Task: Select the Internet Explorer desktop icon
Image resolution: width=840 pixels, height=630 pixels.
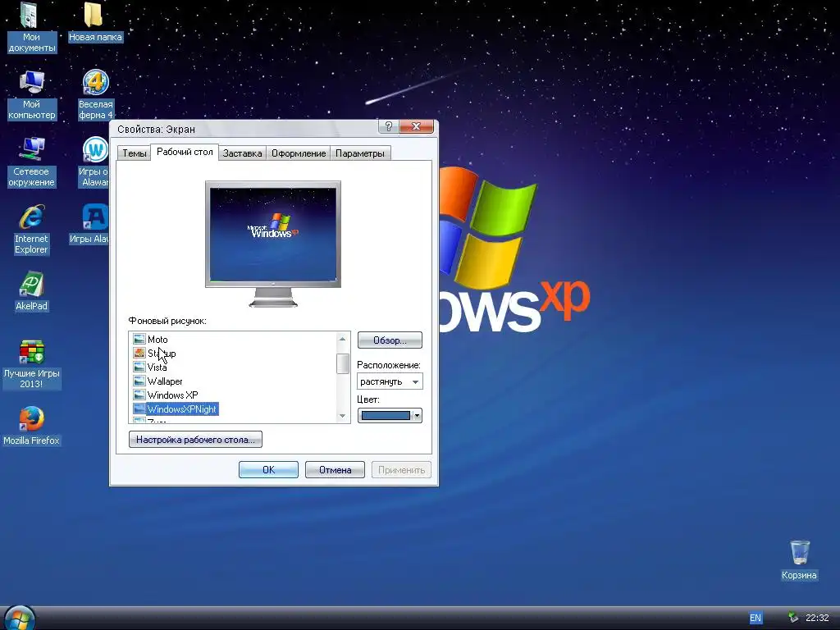Action: pyautogui.click(x=31, y=230)
